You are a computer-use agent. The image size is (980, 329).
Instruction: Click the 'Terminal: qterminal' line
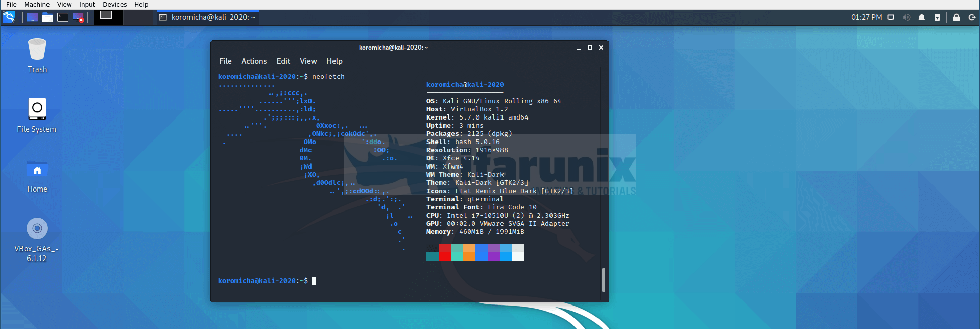point(465,199)
